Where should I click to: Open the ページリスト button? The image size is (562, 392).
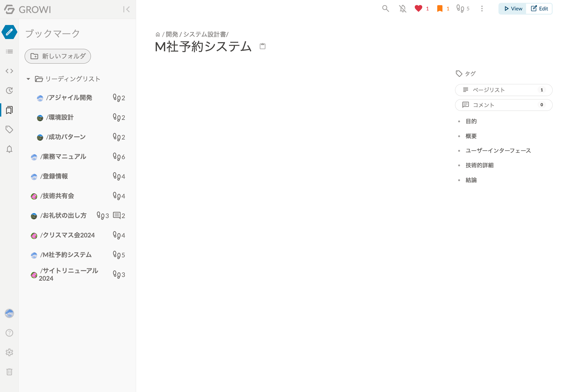pyautogui.click(x=503, y=90)
